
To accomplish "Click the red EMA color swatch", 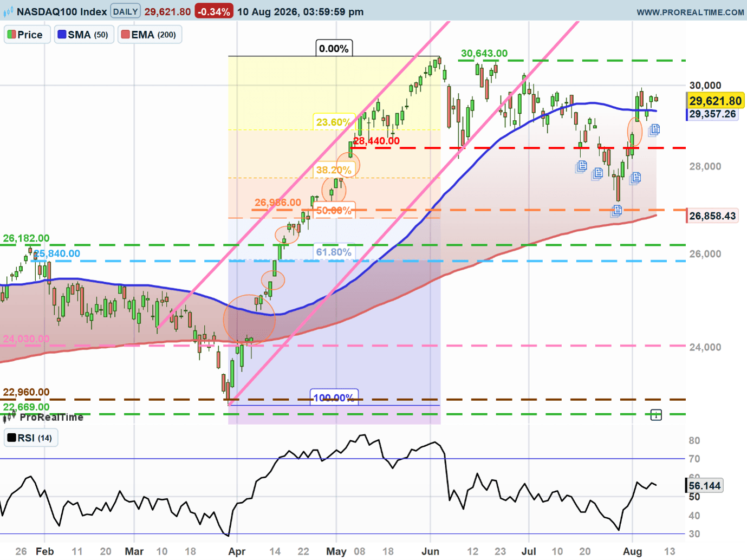I will pyautogui.click(x=126, y=35).
